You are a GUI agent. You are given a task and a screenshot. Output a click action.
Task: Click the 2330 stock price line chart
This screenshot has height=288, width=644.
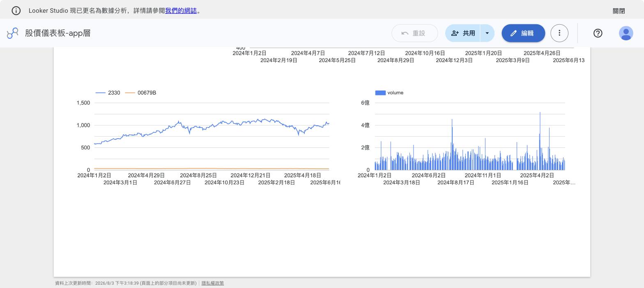(212, 136)
